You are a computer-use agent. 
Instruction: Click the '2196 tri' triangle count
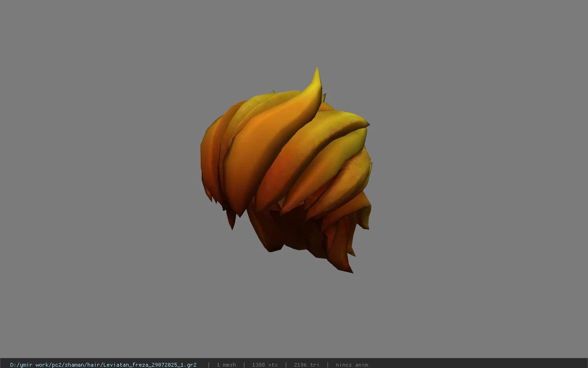click(306, 365)
